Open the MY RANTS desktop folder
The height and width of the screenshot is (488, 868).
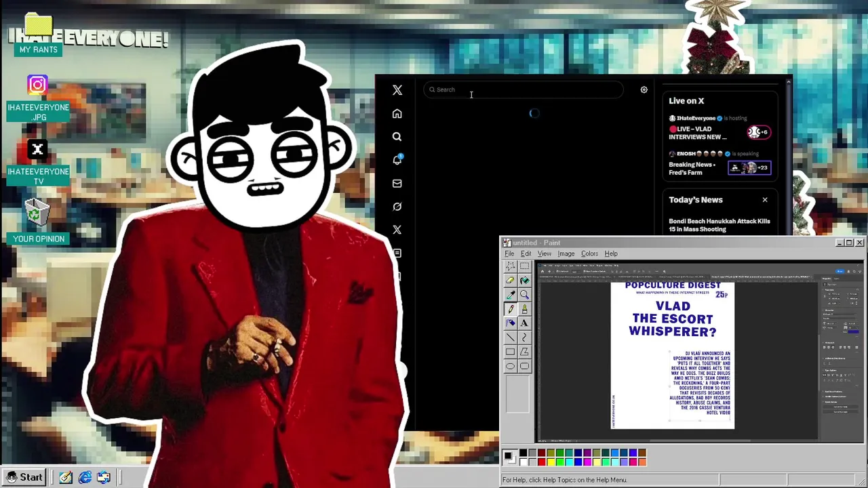[39, 34]
